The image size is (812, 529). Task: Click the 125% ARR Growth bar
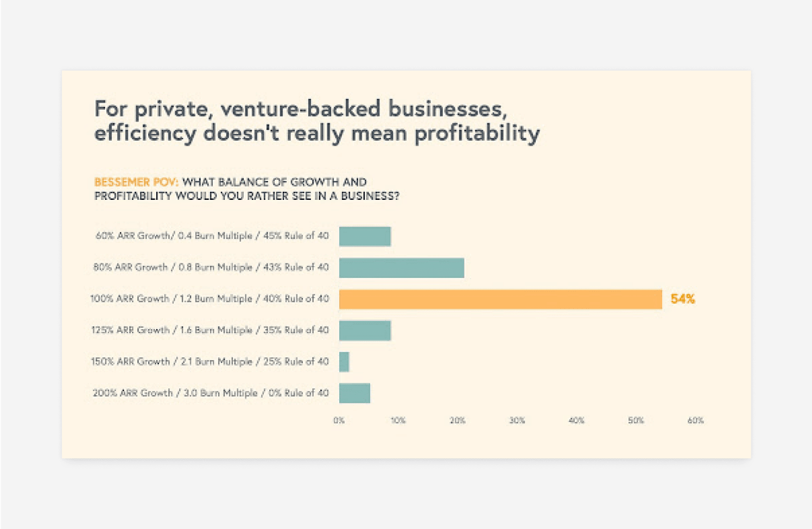[365, 330]
